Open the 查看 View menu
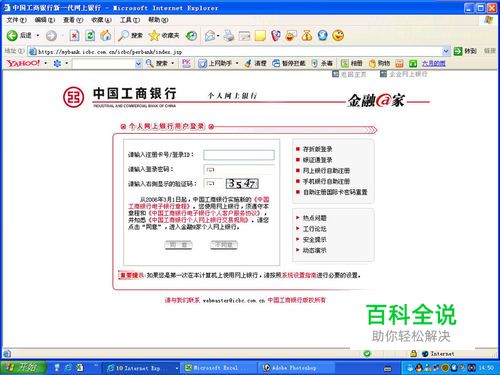500x375 pixels. 73,20
